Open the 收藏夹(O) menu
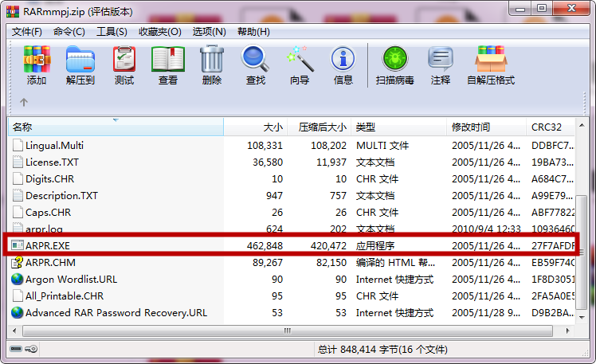 point(160,32)
